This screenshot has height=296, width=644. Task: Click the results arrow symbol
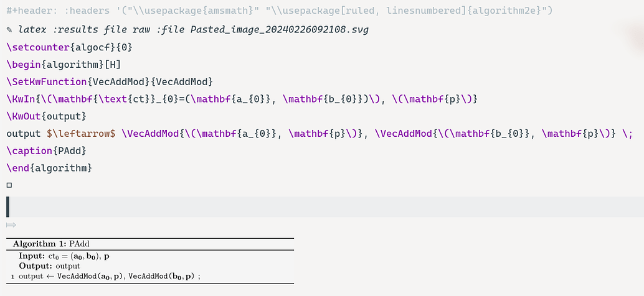tap(11, 224)
